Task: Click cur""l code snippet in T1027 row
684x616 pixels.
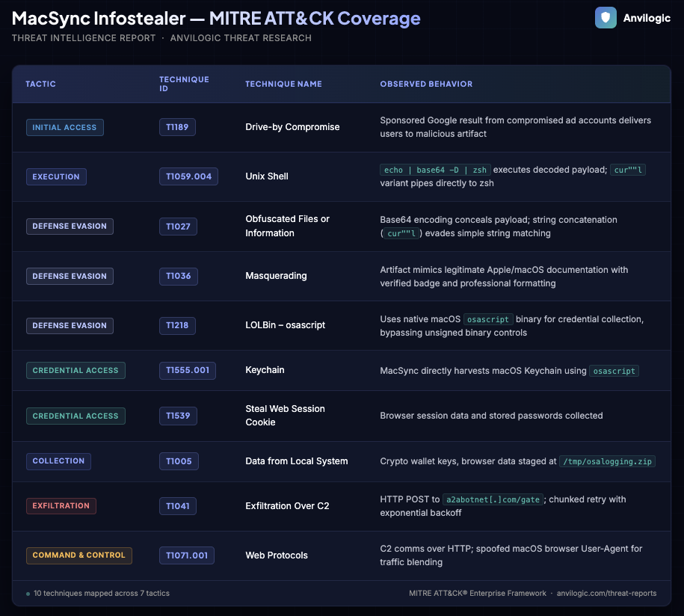Action: point(401,233)
